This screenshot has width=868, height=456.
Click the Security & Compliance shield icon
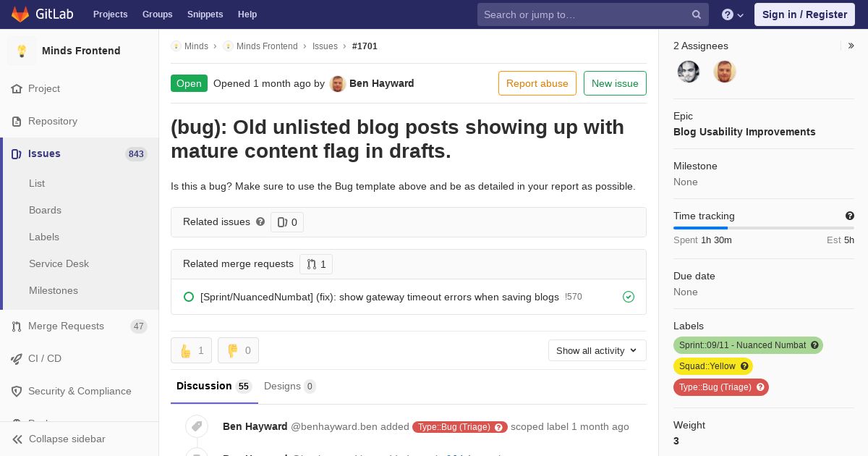point(17,392)
